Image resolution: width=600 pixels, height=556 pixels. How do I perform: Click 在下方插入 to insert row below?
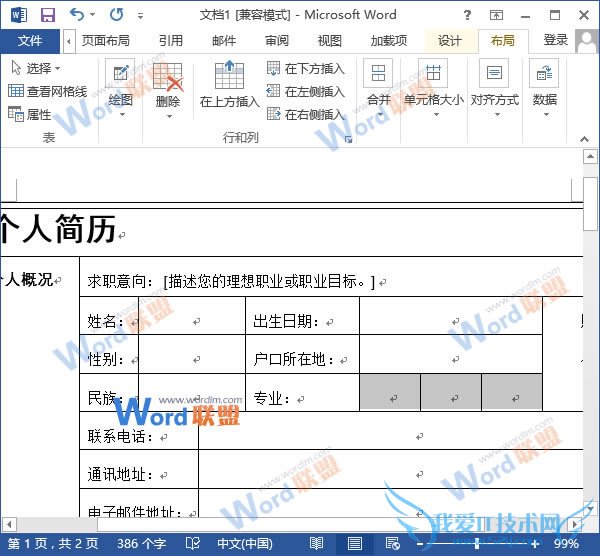[x=306, y=68]
